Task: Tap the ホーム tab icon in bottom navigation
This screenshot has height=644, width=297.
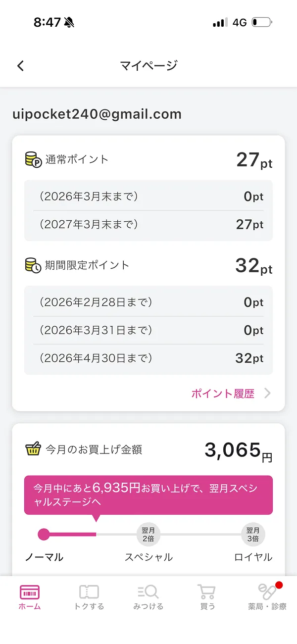Action: coord(29,592)
